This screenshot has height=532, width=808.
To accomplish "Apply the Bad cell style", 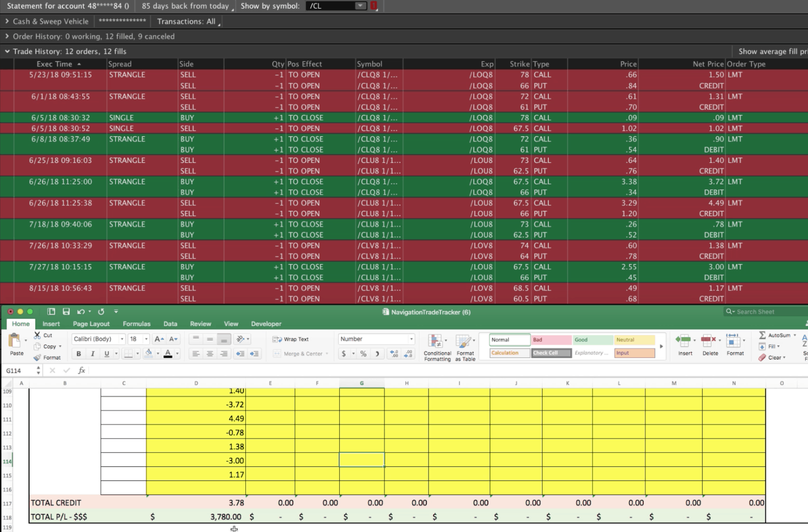I will [551, 340].
